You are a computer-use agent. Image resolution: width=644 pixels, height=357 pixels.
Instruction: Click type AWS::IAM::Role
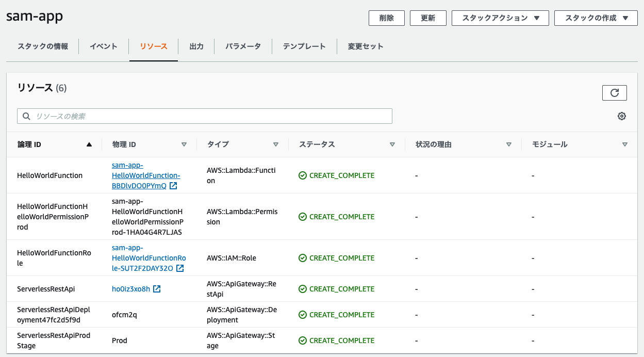pyautogui.click(x=232, y=258)
